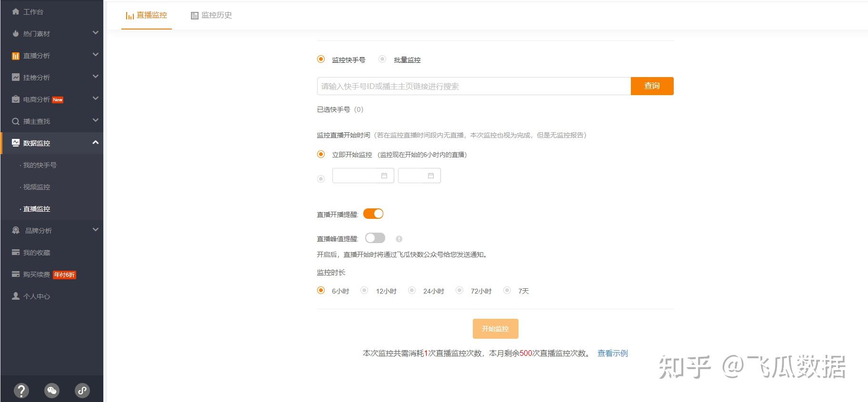The height and width of the screenshot is (402, 868).
Task: Click the 我的收藏 icon
Action: click(x=16, y=252)
